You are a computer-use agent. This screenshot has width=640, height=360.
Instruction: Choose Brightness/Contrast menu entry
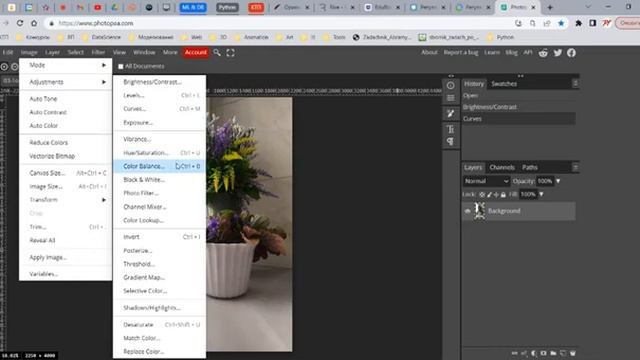click(159, 82)
